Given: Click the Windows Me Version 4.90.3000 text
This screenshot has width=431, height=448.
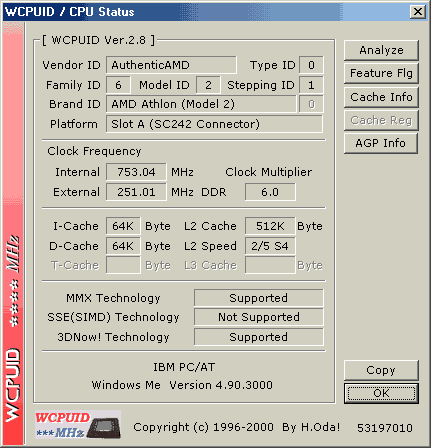Looking at the screenshot, I should point(182,385).
